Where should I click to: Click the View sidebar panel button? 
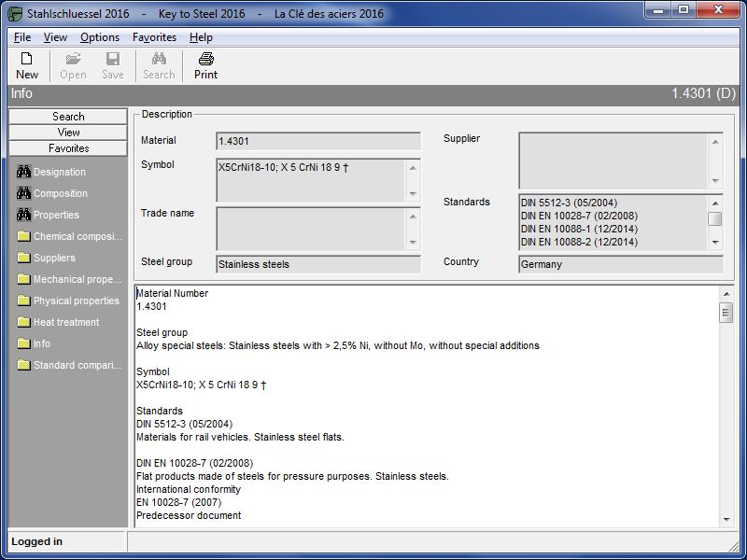68,133
